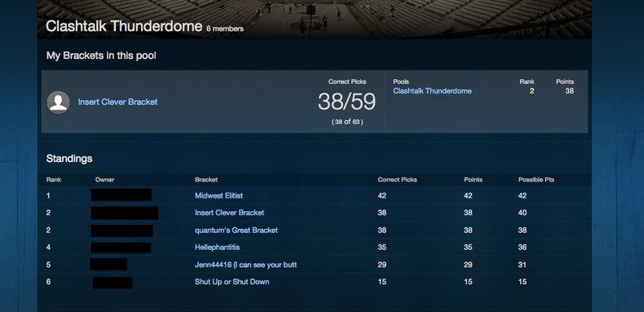Image resolution: width=644 pixels, height=312 pixels.
Task: Click the yellow rank 2 value in My Brackets
Action: (532, 91)
